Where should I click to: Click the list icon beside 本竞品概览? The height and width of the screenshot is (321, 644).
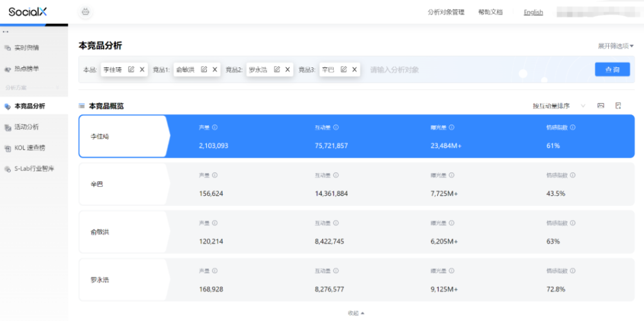pyautogui.click(x=82, y=106)
